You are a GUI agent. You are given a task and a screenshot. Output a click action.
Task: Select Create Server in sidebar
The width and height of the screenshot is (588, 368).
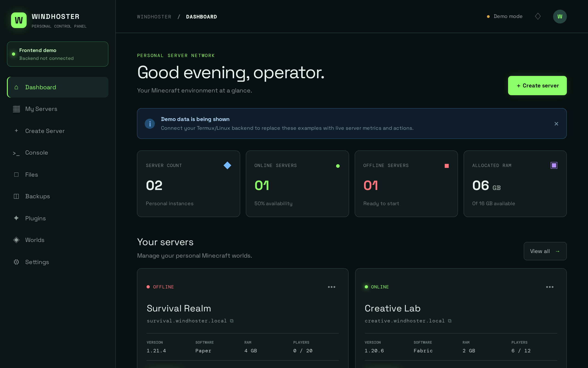point(58,131)
